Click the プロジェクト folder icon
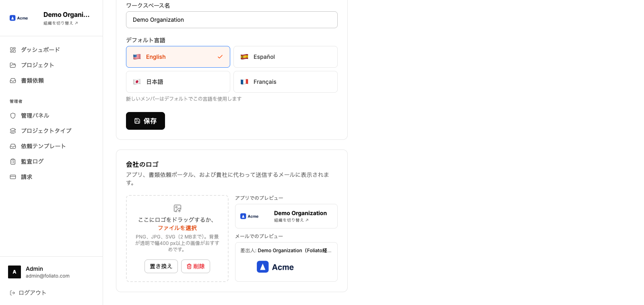This screenshot has width=644, height=305. pyautogui.click(x=13, y=65)
